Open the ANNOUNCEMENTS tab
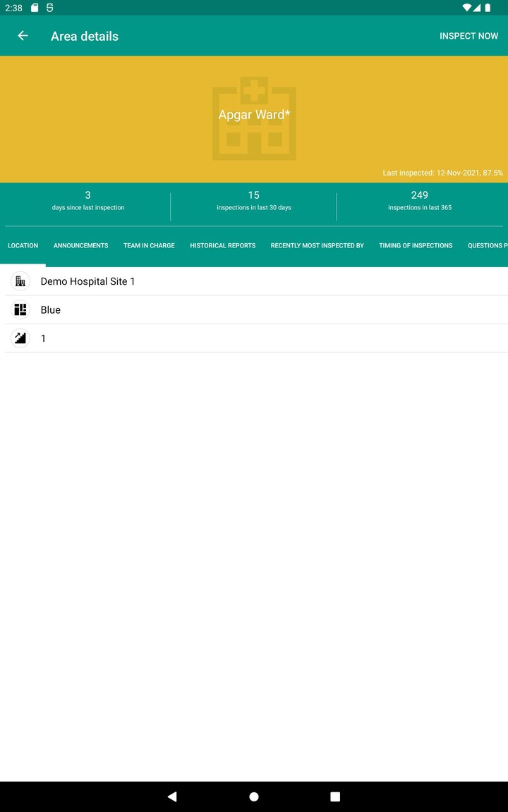 (81, 245)
